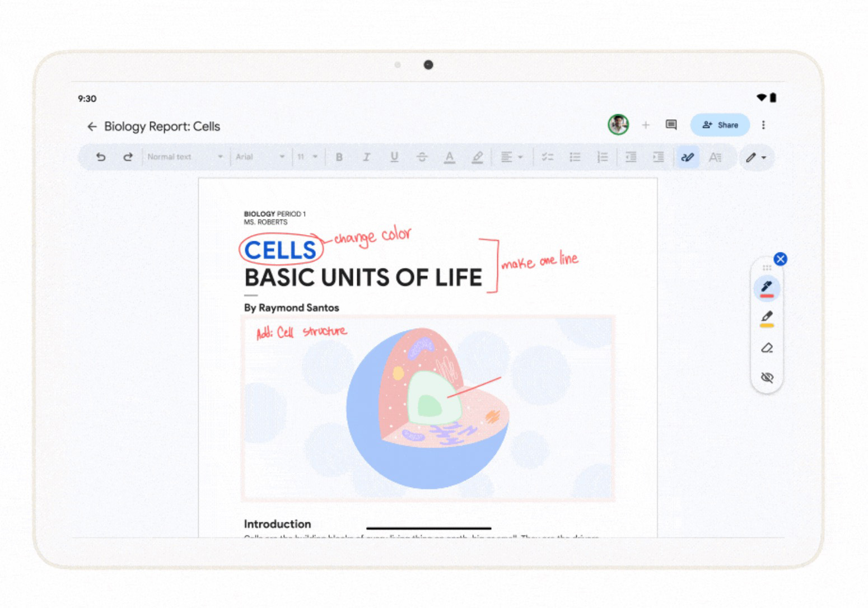
Task: Toggle markup visibility with the eye icon
Action: [x=767, y=377]
